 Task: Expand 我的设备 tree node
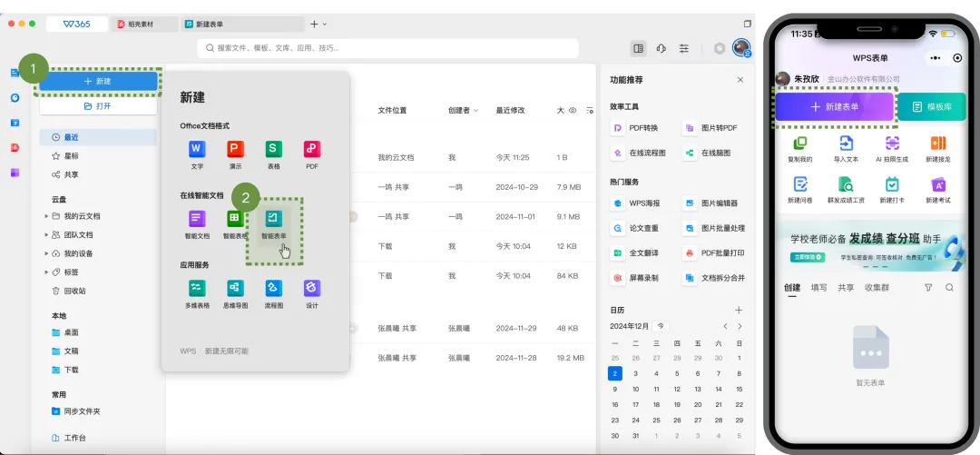(46, 253)
